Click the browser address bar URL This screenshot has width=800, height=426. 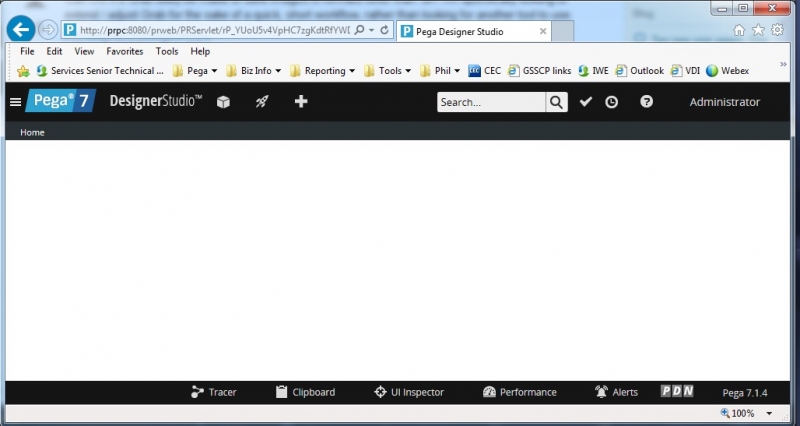point(214,30)
